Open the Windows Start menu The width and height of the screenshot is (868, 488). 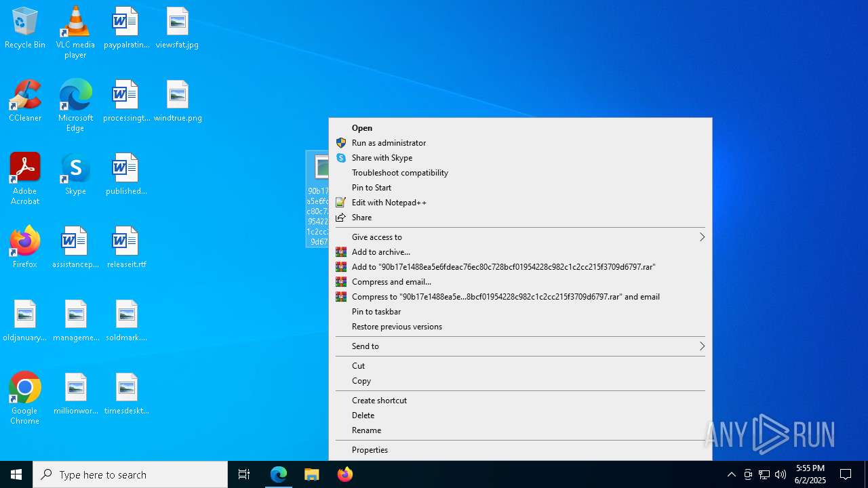16,474
